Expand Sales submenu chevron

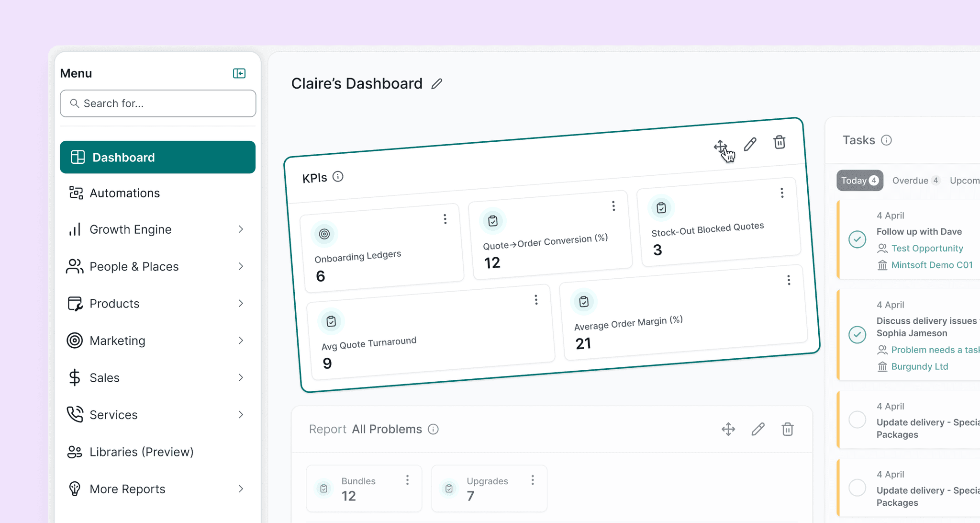point(241,378)
